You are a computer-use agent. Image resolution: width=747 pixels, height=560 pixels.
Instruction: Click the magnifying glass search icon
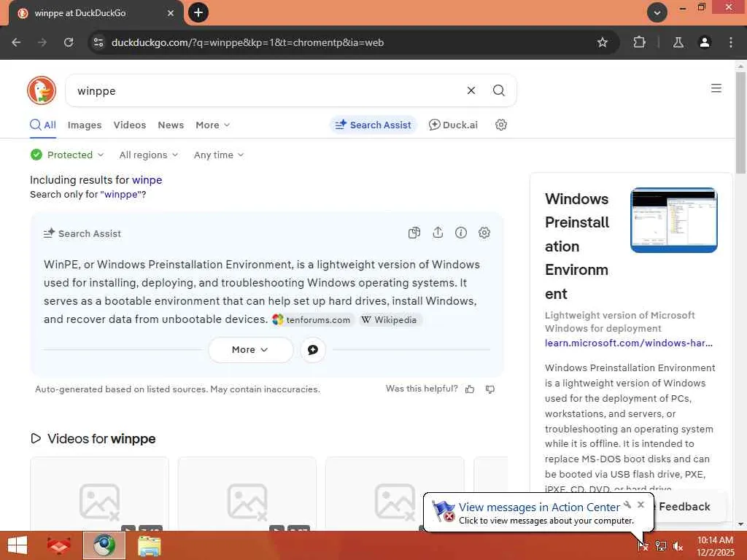point(498,90)
